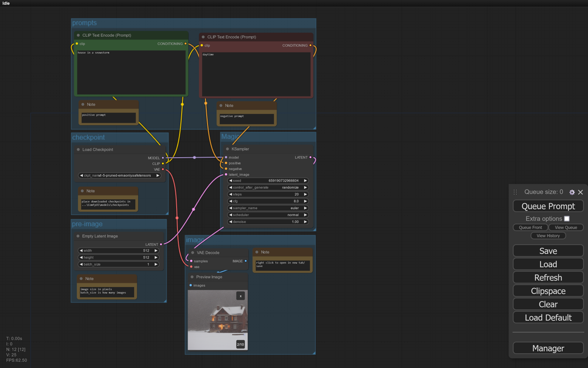Open the Manager button

click(x=548, y=348)
